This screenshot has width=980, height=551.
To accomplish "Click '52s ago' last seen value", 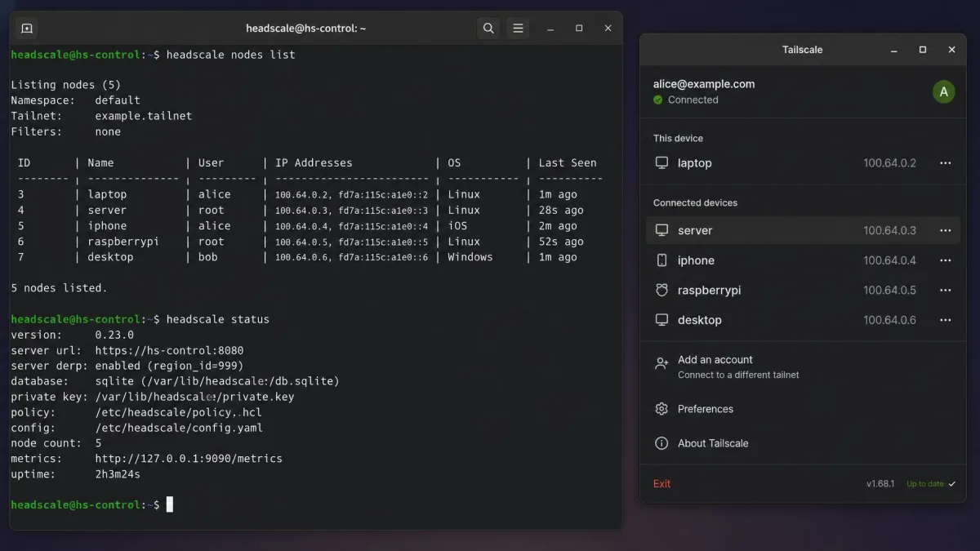I will pos(561,242).
